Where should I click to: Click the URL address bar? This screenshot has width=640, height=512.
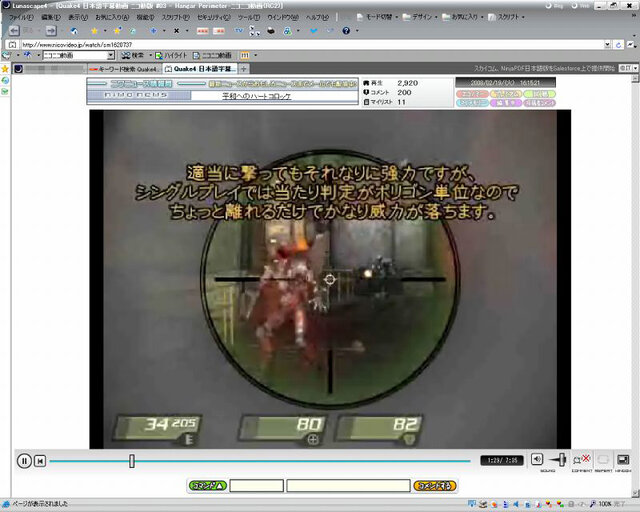tap(312, 45)
